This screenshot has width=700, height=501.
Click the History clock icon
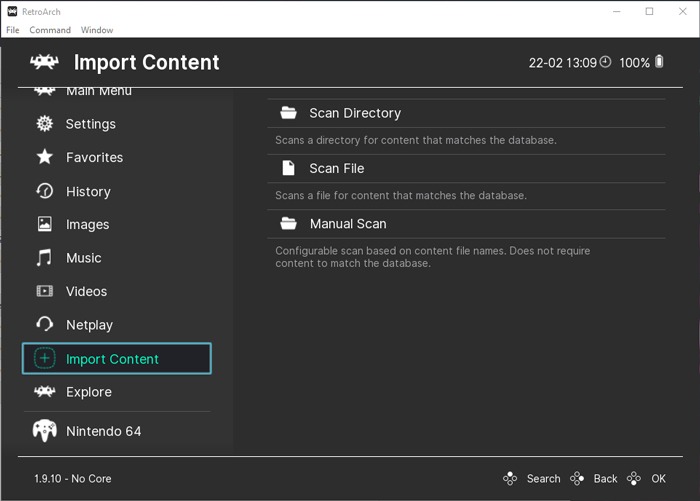[45, 191]
